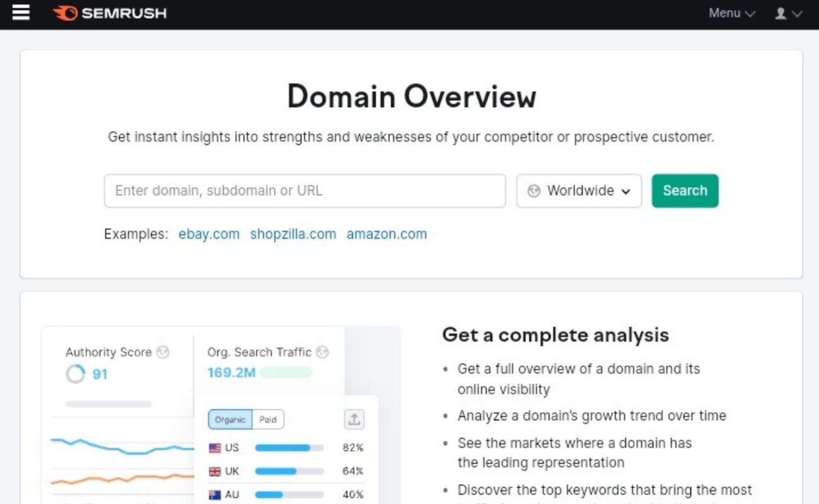
Task: Open the Worldwide region dropdown
Action: [x=579, y=191]
